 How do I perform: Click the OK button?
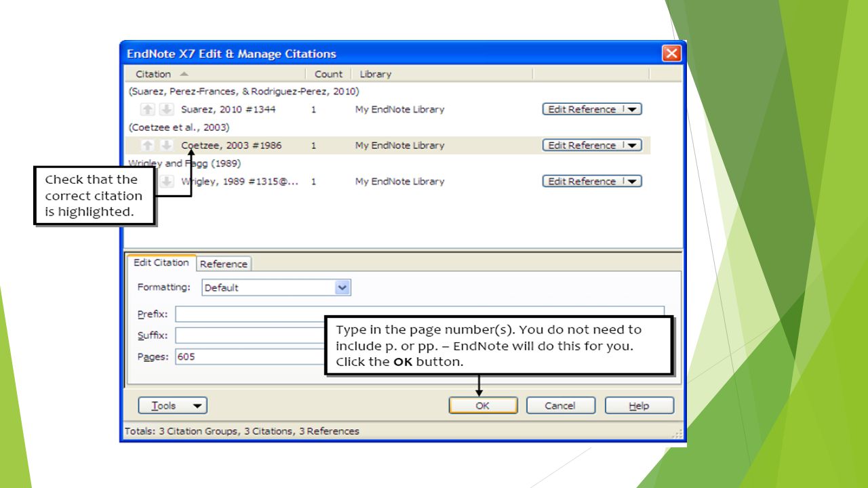(483, 405)
